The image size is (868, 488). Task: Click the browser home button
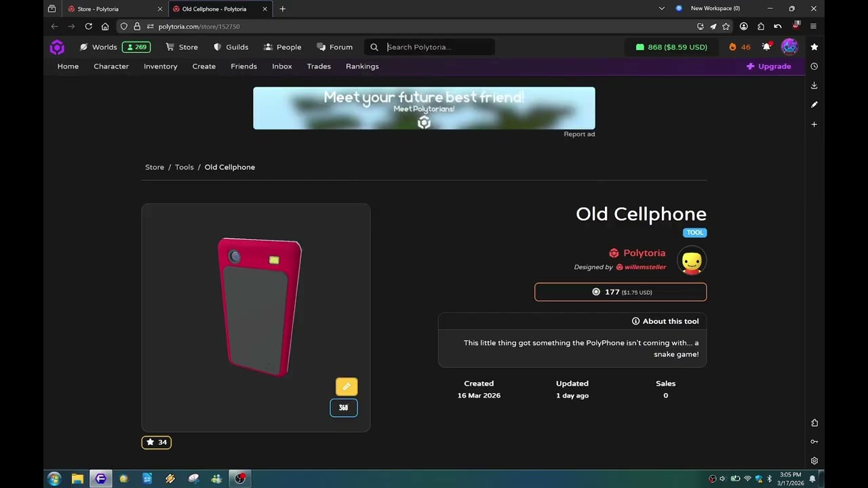pyautogui.click(x=105, y=26)
